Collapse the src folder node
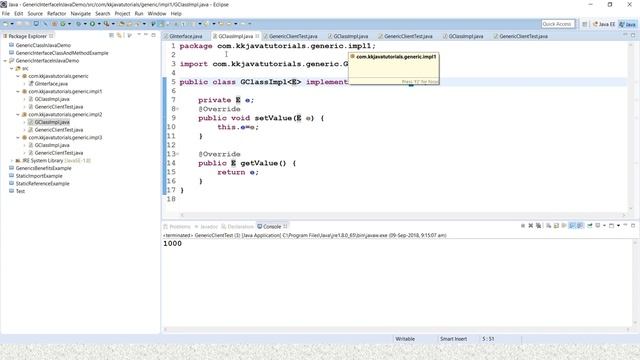Screen dimensions: 640x360 [x=11, y=68]
